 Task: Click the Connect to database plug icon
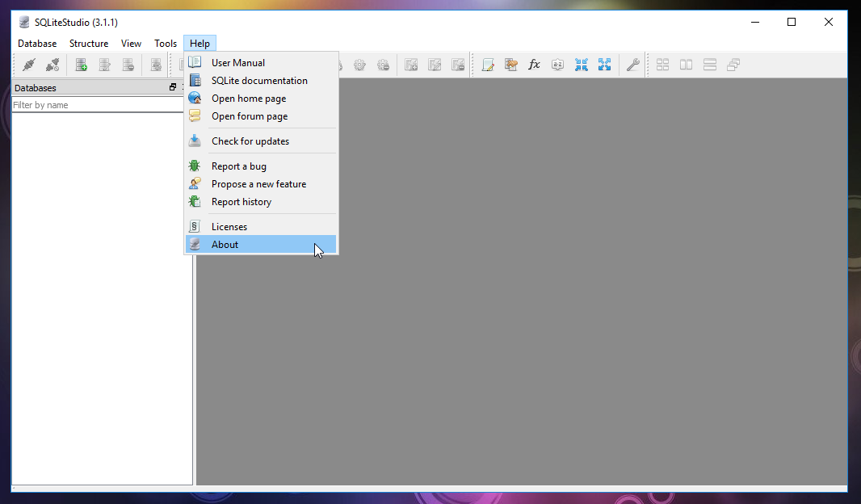[x=29, y=65]
